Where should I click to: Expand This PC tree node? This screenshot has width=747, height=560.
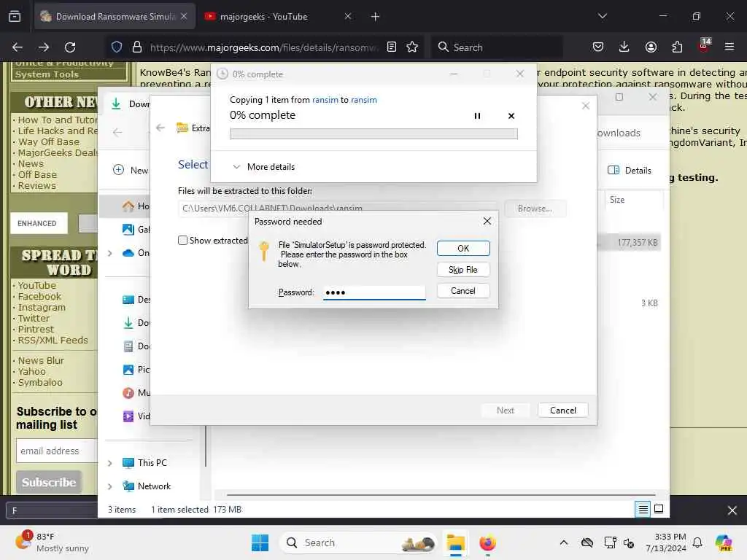110,463
